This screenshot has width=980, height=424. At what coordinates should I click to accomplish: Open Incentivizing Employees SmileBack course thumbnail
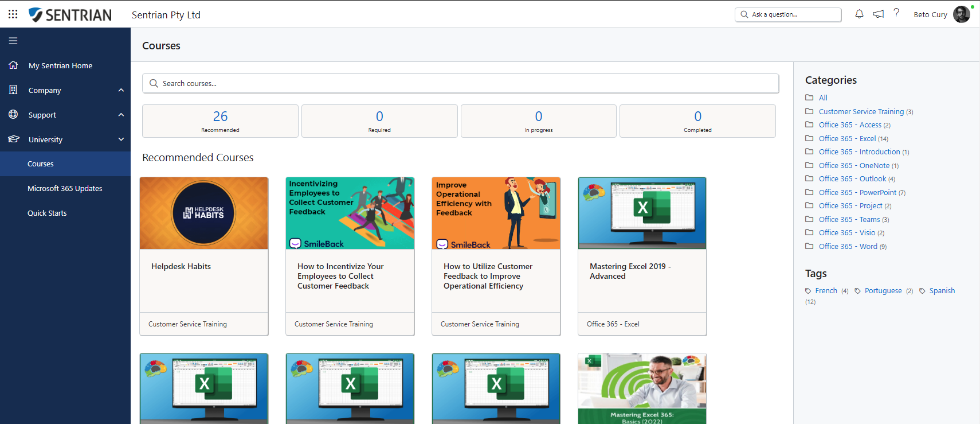[350, 213]
